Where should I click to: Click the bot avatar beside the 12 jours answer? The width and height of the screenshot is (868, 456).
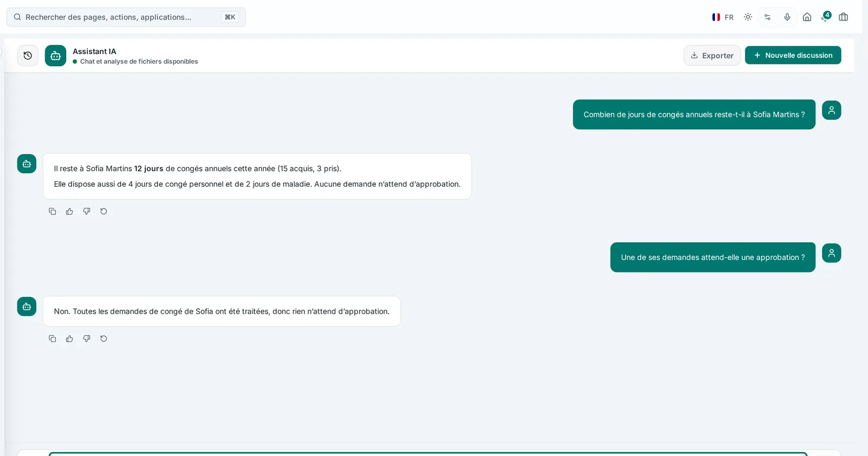coord(27,163)
